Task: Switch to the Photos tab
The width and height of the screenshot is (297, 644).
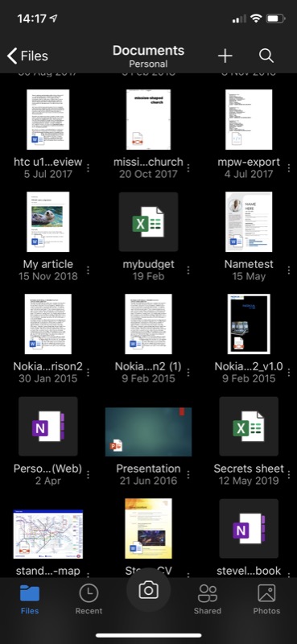Action: (266, 599)
